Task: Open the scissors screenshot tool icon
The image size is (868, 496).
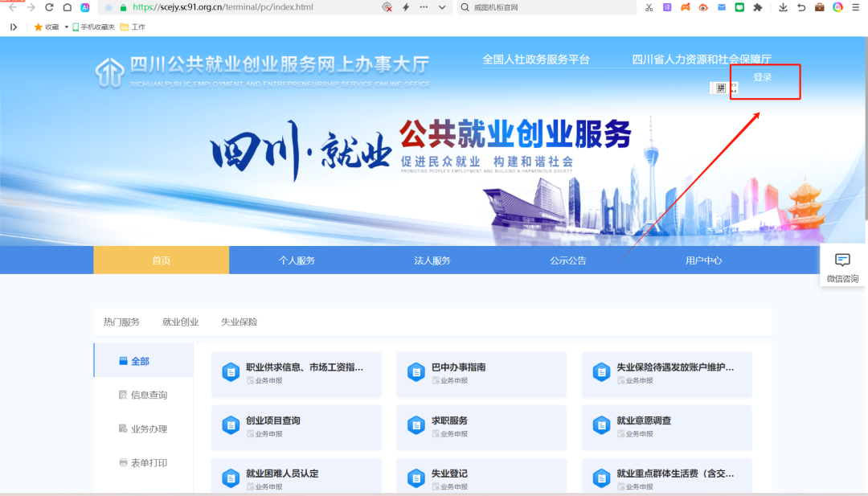Action: [x=649, y=7]
